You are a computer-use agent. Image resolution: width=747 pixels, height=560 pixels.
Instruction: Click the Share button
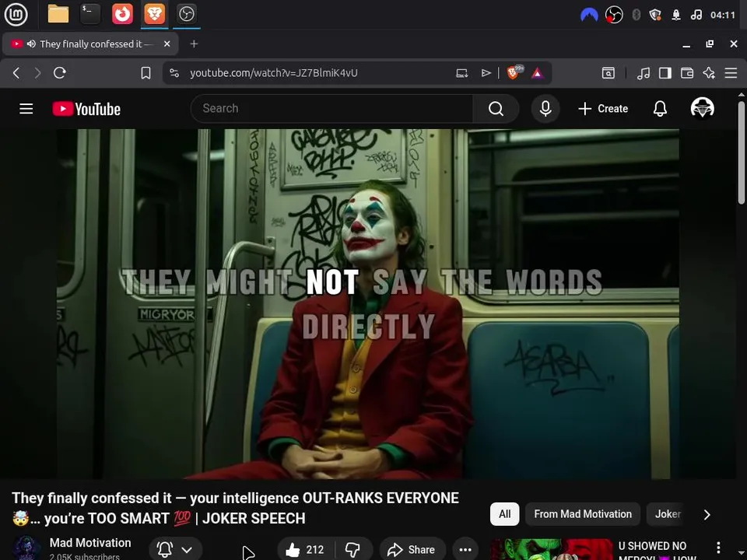click(x=412, y=550)
